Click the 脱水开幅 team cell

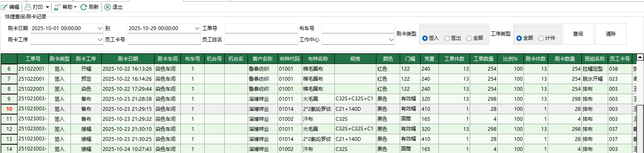pos(595,79)
